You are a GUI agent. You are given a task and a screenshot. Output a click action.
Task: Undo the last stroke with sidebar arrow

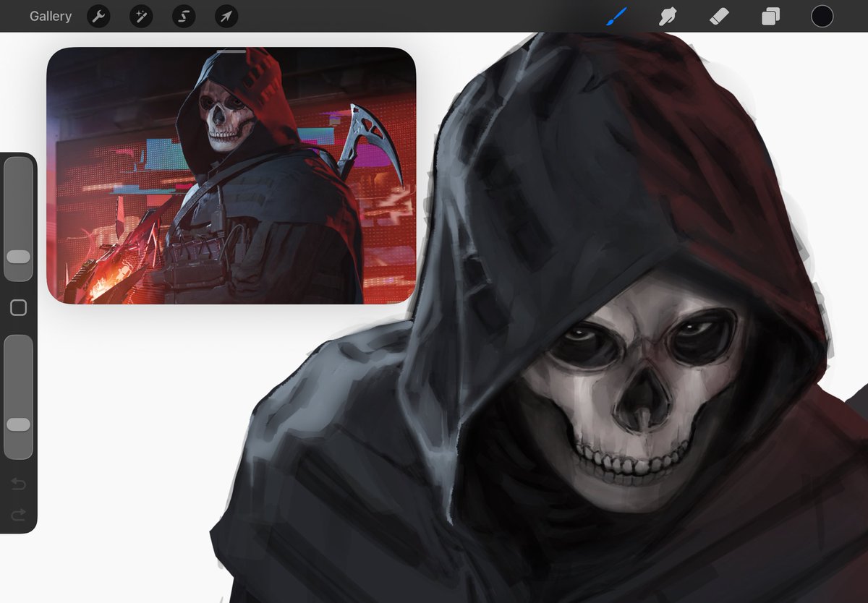point(18,484)
